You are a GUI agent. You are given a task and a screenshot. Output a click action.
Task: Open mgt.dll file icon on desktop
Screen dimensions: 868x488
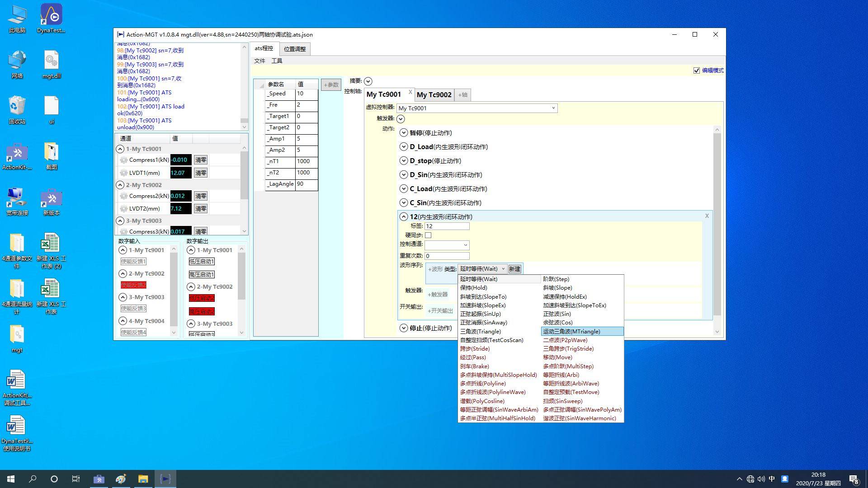click(x=51, y=60)
